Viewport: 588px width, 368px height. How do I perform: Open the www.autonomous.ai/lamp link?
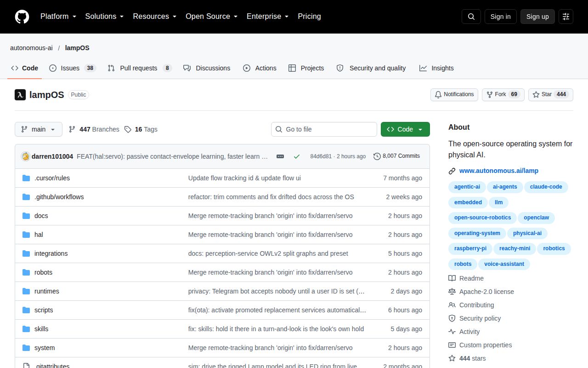click(x=499, y=171)
